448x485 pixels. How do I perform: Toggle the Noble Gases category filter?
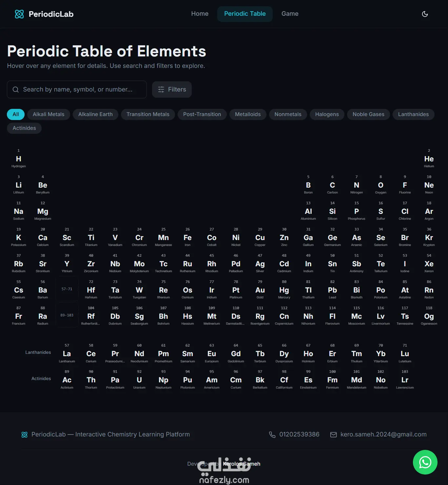pyautogui.click(x=368, y=114)
